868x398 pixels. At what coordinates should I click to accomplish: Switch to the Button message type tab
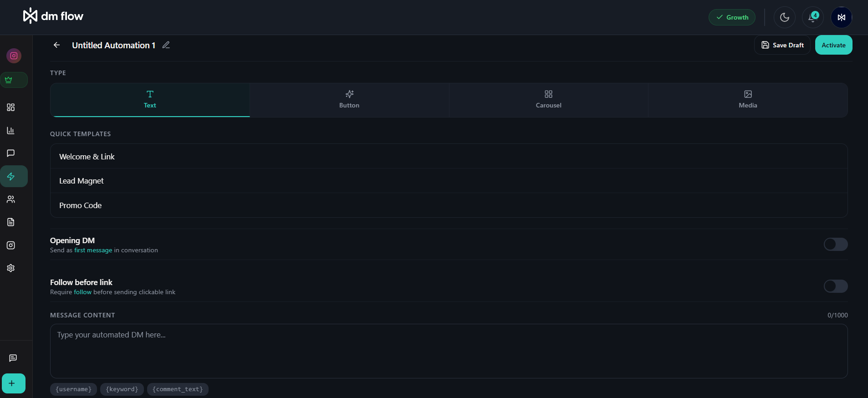tap(349, 100)
